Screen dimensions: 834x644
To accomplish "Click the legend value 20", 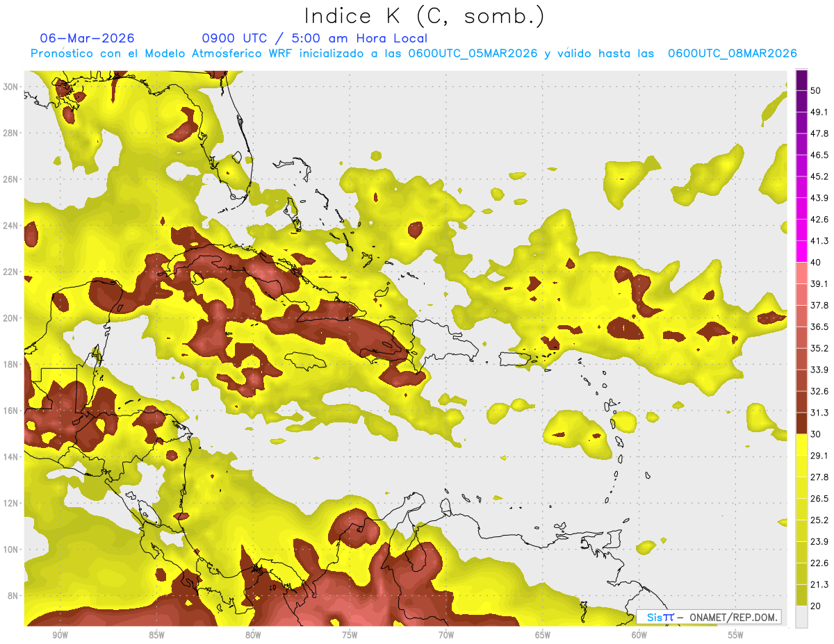I will (x=816, y=606).
